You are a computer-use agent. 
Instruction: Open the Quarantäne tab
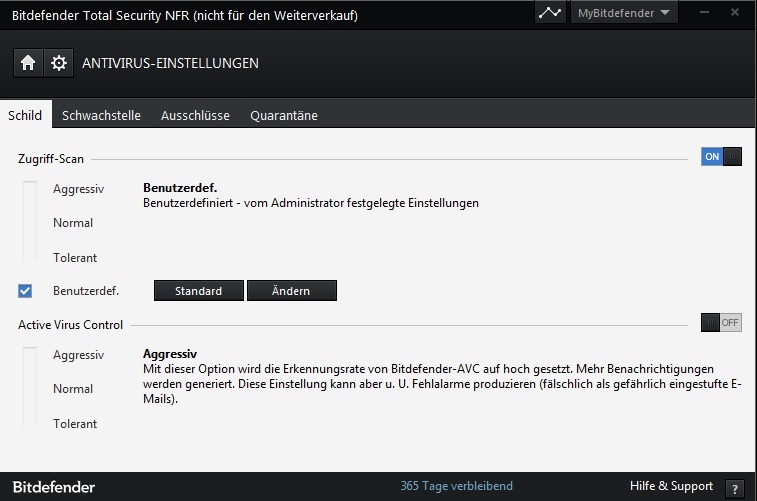[x=284, y=115]
